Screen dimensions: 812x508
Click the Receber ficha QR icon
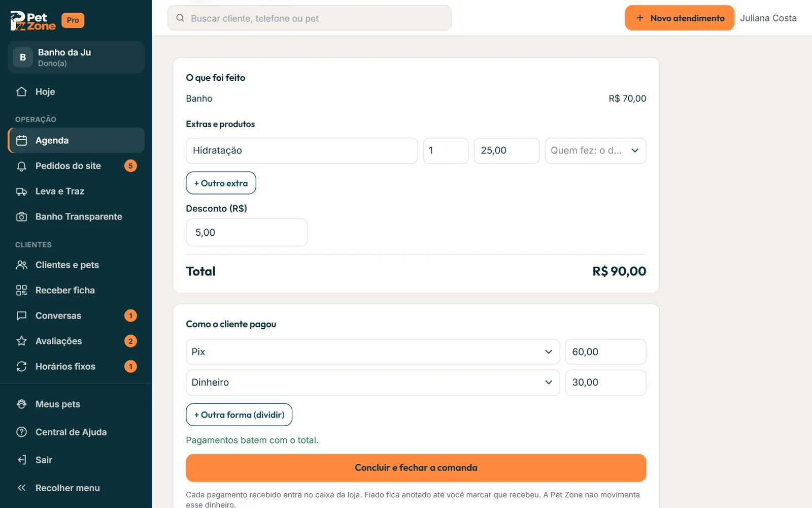coord(21,291)
